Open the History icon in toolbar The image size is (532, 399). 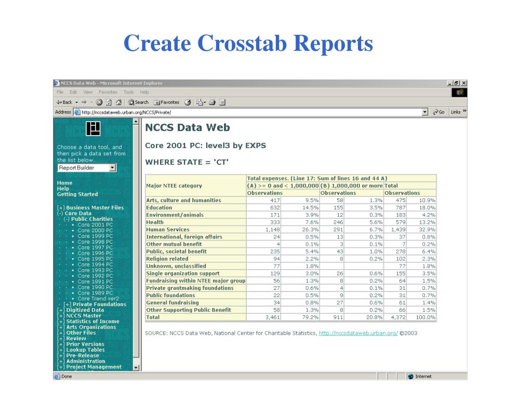188,102
